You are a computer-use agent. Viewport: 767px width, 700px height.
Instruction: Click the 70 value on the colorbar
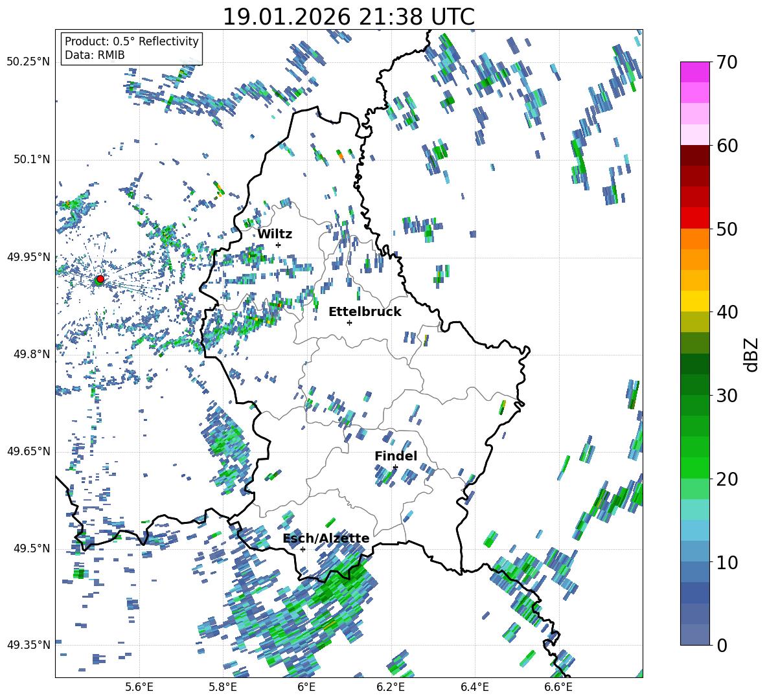[727, 62]
